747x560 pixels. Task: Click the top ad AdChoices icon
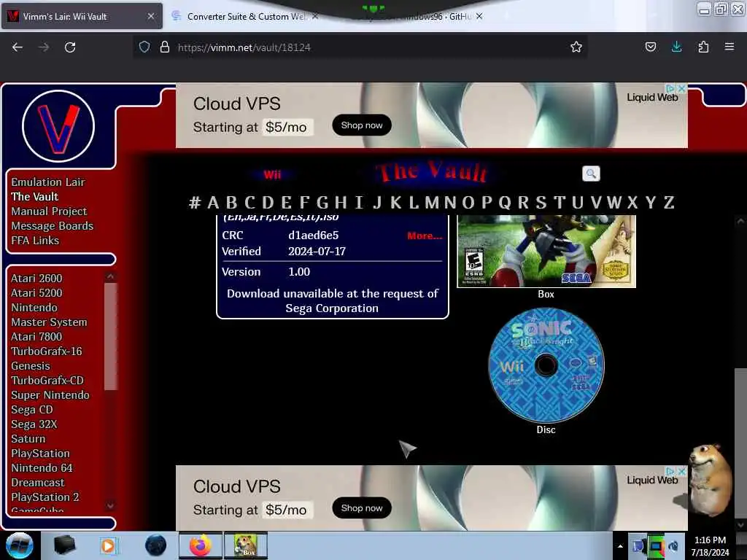670,88
